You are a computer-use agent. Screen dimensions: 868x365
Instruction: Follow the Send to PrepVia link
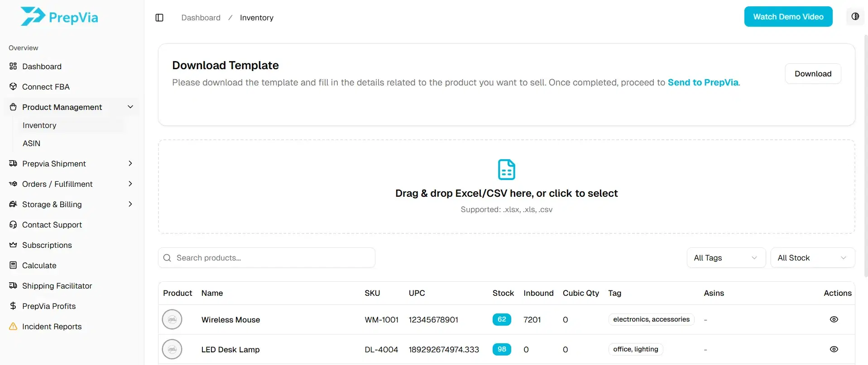[703, 82]
